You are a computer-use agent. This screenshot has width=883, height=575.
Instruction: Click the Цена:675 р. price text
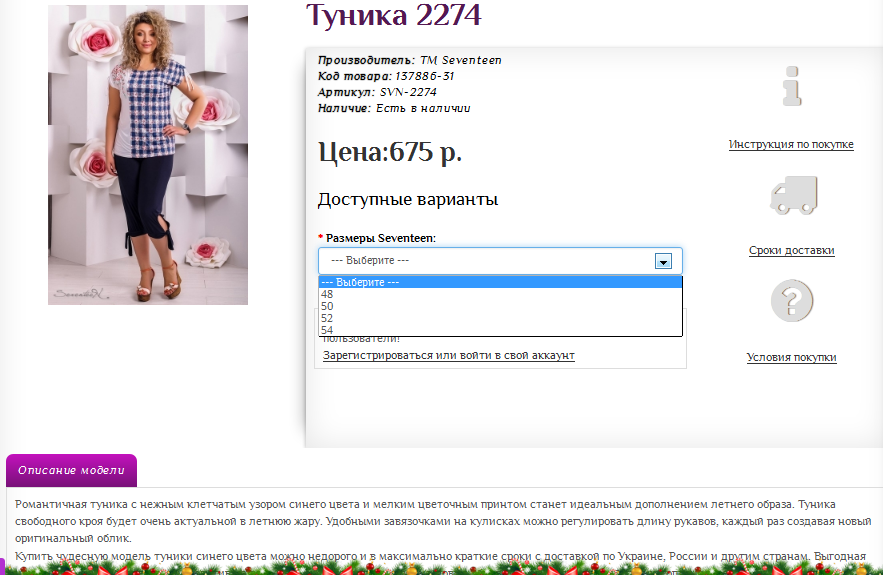[x=390, y=151]
